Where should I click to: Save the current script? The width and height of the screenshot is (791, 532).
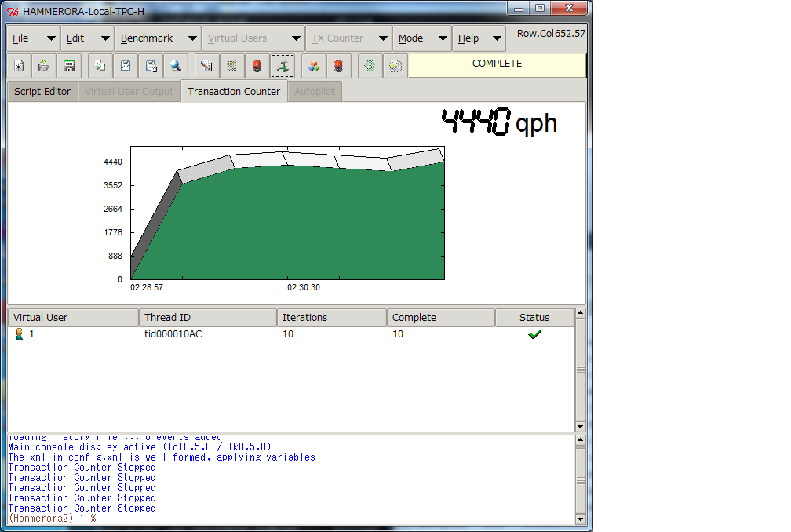(68, 66)
